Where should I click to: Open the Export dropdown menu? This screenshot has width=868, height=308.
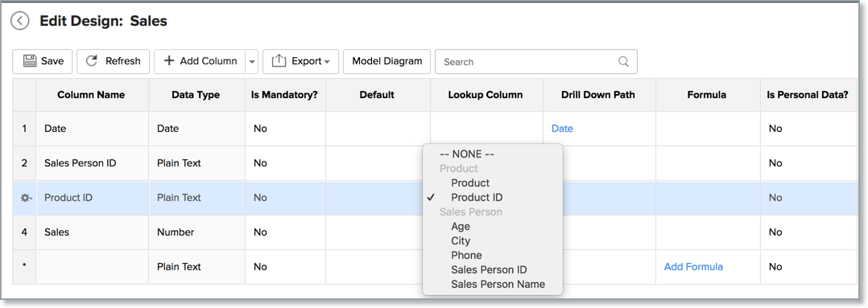pyautogui.click(x=300, y=61)
